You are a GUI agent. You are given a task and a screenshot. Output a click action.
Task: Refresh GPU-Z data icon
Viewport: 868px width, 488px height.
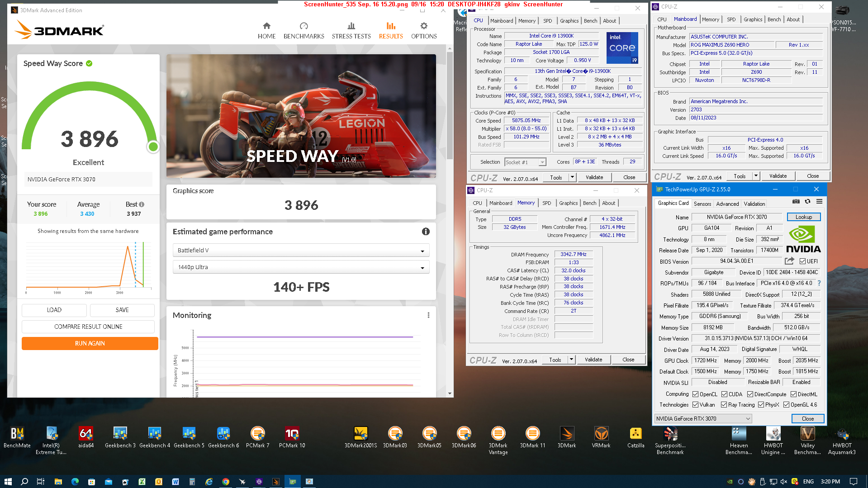pos(807,202)
